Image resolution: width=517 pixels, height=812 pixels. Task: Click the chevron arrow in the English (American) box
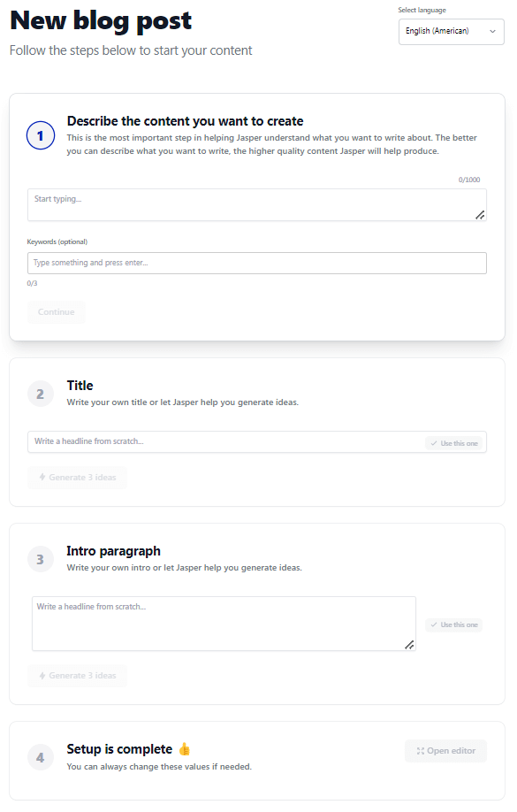(x=492, y=31)
